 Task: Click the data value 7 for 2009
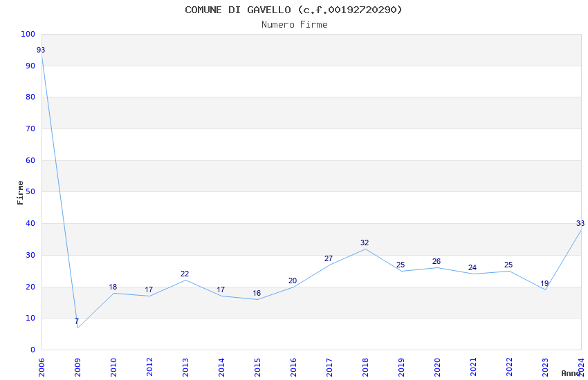click(x=77, y=321)
